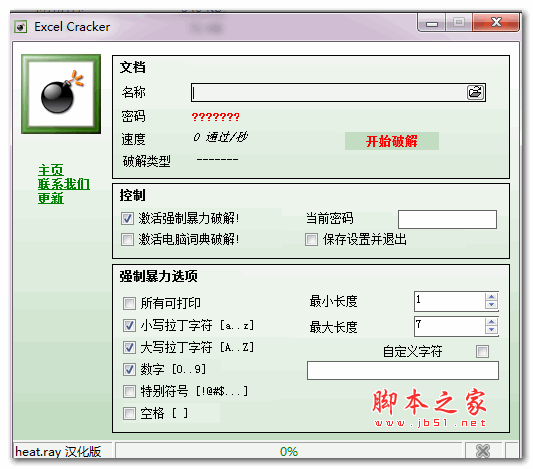Image resolution: width=533 pixels, height=469 pixels.
Task: Check the 空格 [ ] option
Action: pos(129,413)
